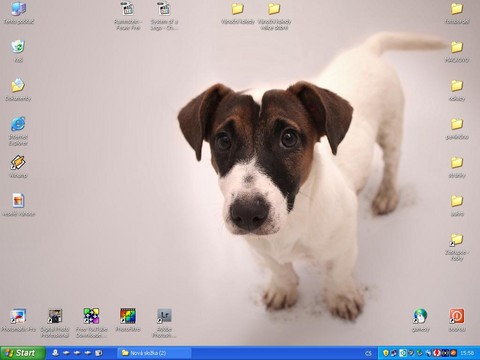This screenshot has width=480, height=360.
Task: Select the obrázky folder icon
Action: pyautogui.click(x=457, y=163)
